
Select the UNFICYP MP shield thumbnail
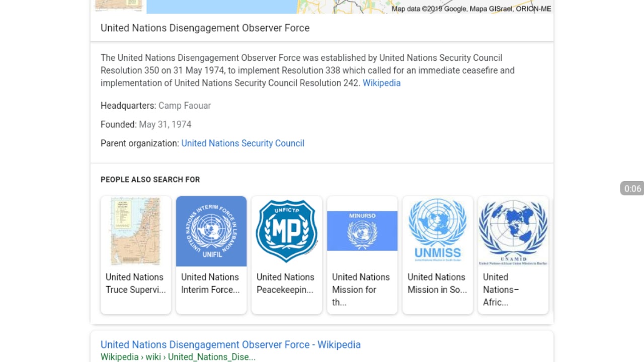coord(287,231)
